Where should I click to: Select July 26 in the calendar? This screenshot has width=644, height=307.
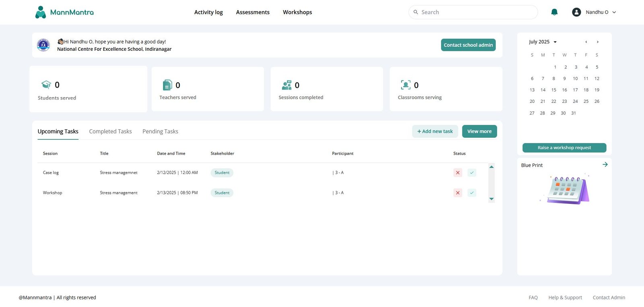[x=597, y=101]
